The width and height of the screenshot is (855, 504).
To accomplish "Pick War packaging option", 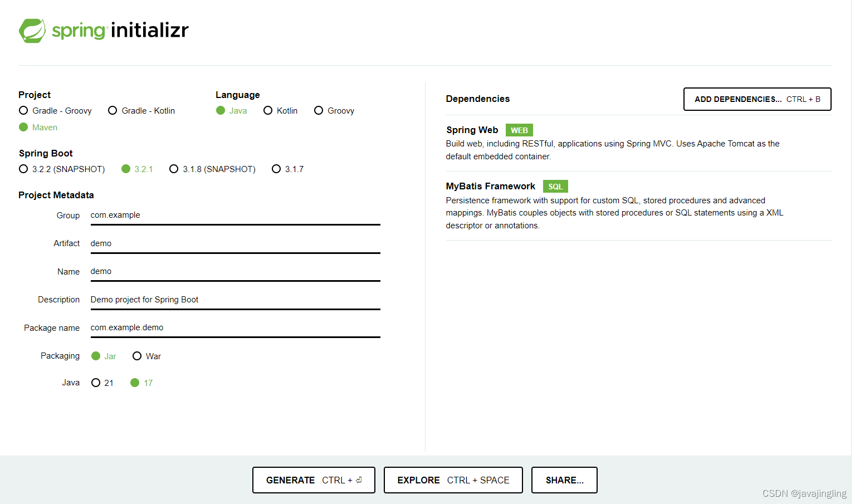I will point(147,356).
